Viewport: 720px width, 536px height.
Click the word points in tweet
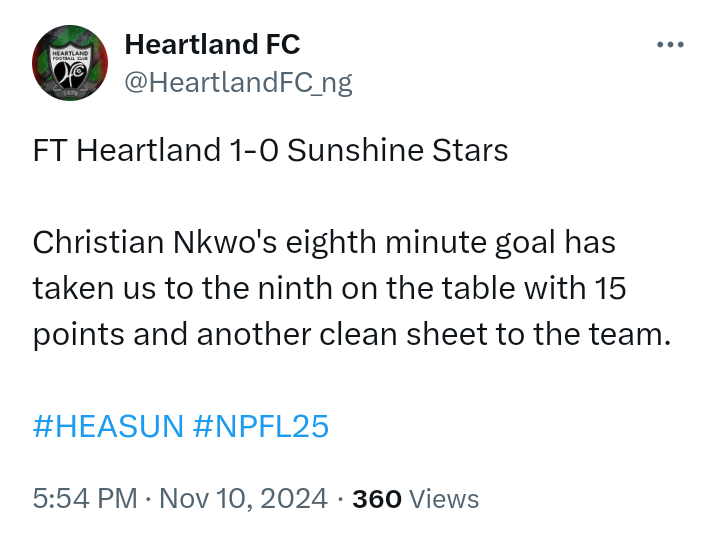point(78,335)
